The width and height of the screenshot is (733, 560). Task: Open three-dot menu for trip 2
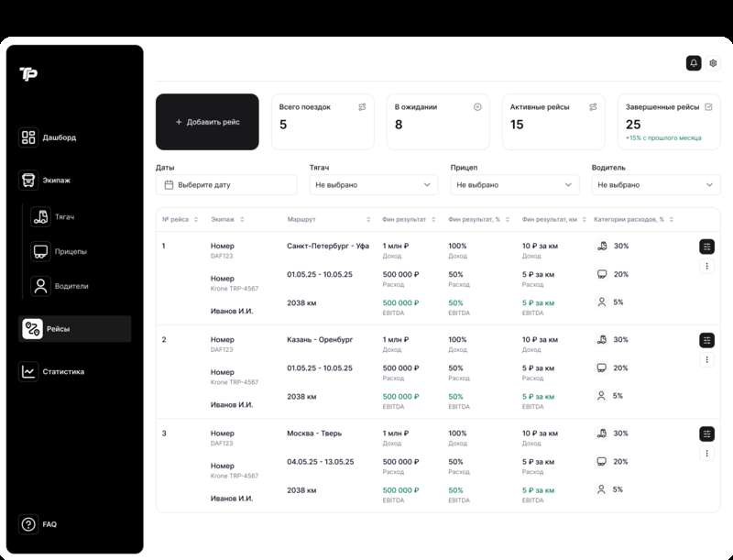(x=706, y=360)
